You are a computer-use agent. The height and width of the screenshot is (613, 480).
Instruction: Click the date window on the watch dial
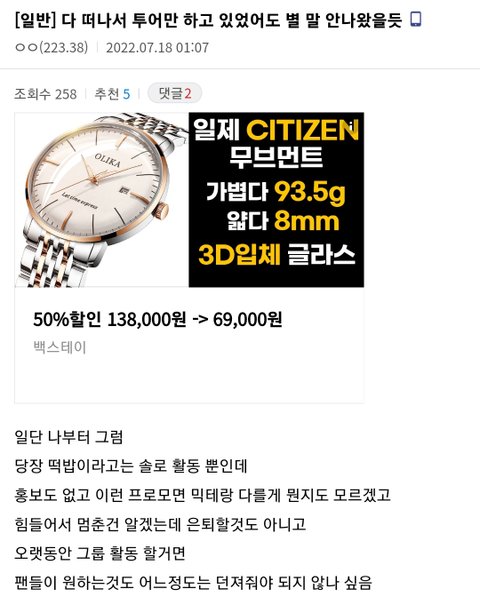tap(124, 190)
